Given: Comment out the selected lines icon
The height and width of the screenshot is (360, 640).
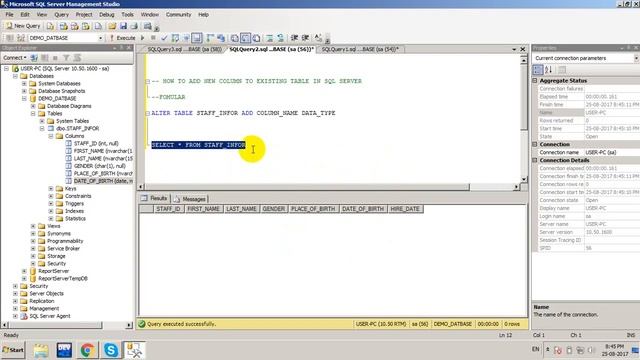Looking at the screenshot, I should pyautogui.click(x=270, y=38).
